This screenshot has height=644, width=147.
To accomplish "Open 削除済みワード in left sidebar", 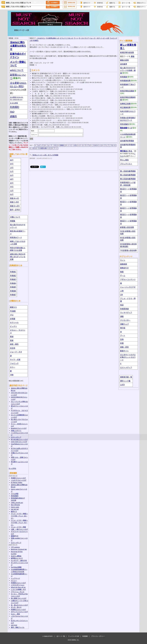I will [16, 237].
